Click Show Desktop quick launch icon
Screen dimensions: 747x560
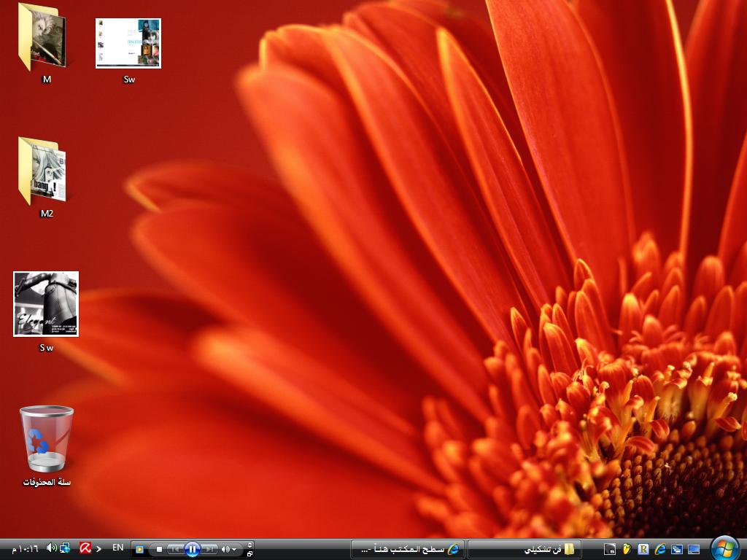click(694, 549)
